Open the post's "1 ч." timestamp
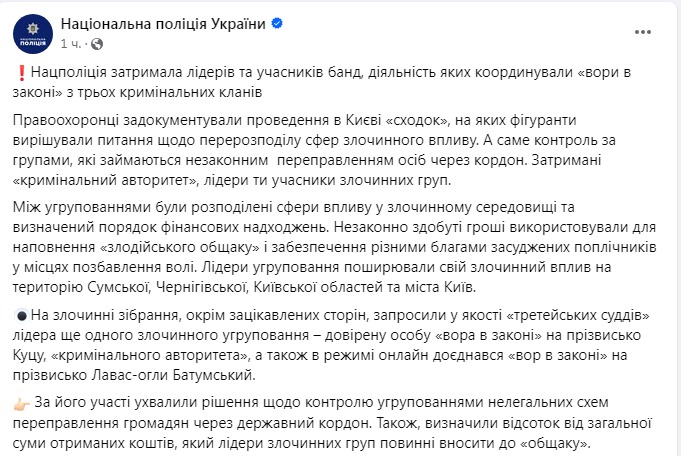Image resolution: width=681 pixels, height=456 pixels. click(72, 44)
